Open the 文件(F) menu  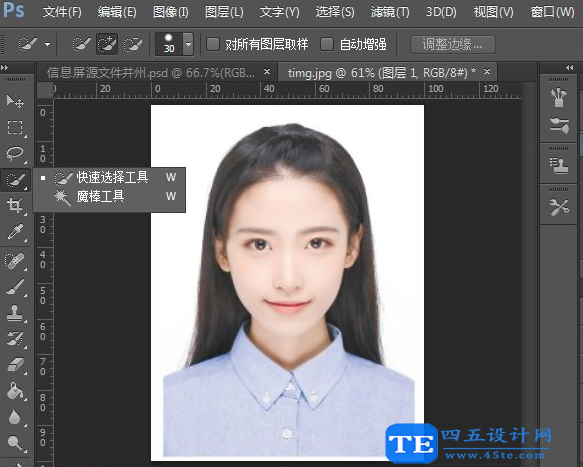(x=62, y=12)
